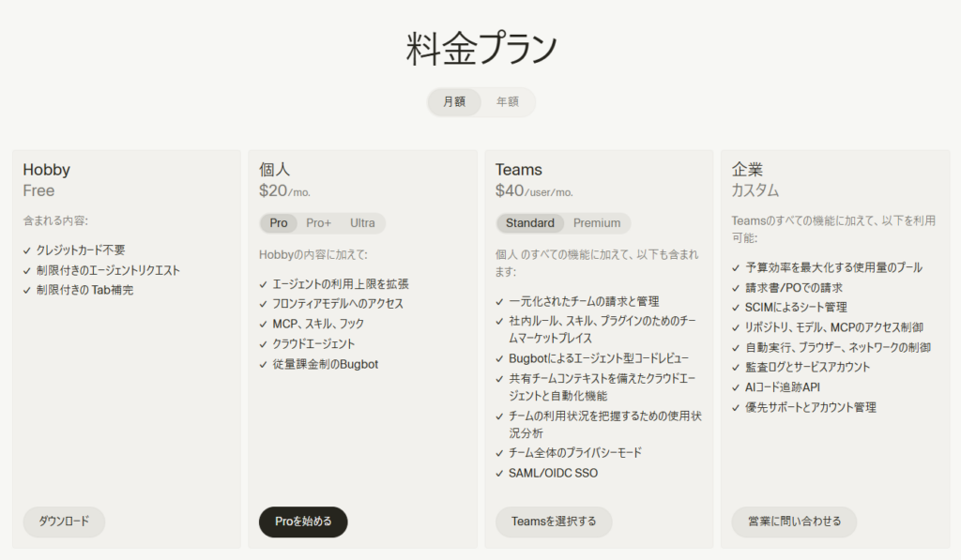Screen dimensions: 961x560
Task: Click the 含まれる内容: label in Hobby
Action: (x=55, y=220)
